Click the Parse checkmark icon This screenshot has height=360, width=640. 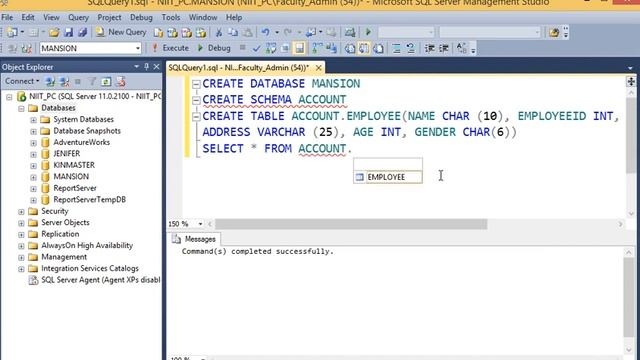tap(256, 49)
